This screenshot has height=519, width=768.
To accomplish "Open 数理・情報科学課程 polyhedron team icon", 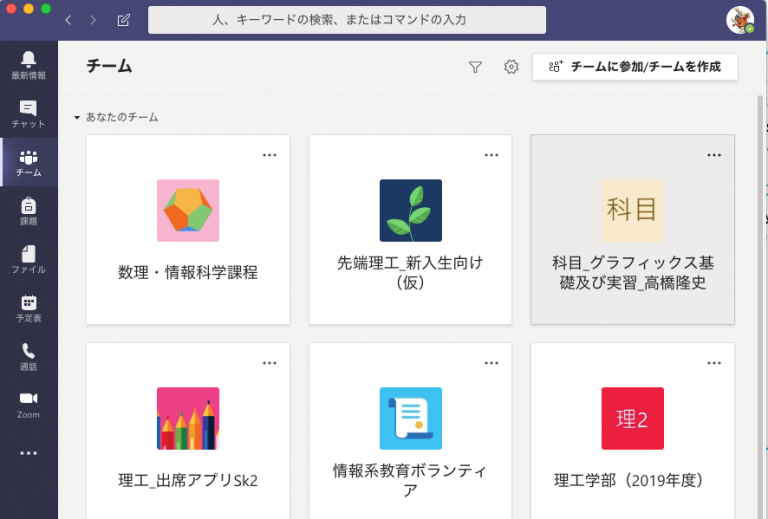I will point(188,211).
